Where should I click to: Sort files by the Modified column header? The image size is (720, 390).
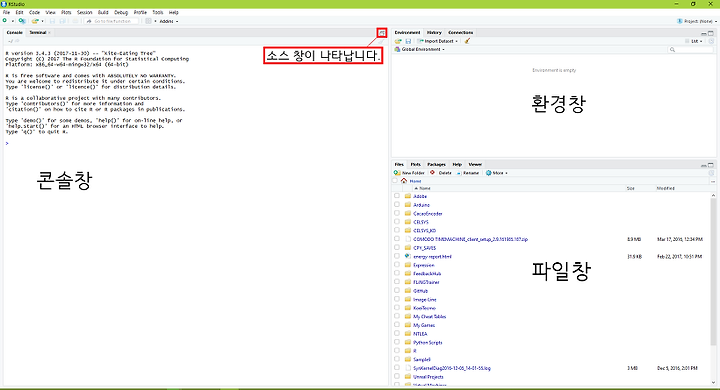tap(665, 188)
